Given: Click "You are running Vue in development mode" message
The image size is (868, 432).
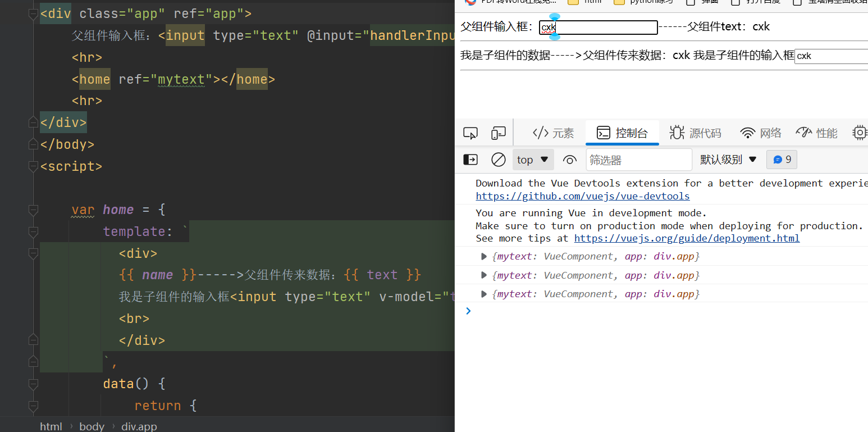Looking at the screenshot, I should click(x=591, y=213).
